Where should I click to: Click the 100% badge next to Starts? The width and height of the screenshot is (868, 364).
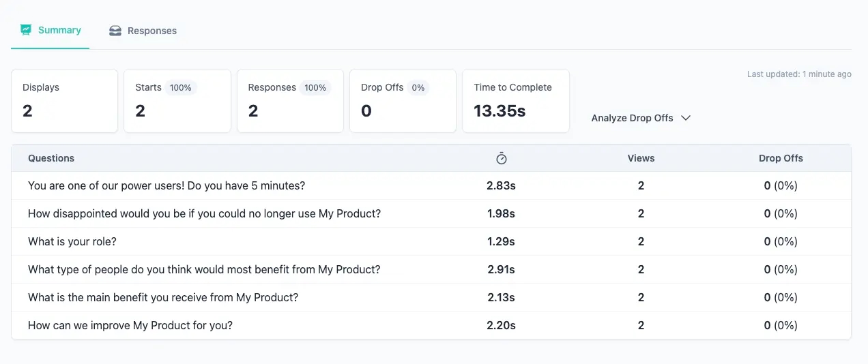point(181,87)
